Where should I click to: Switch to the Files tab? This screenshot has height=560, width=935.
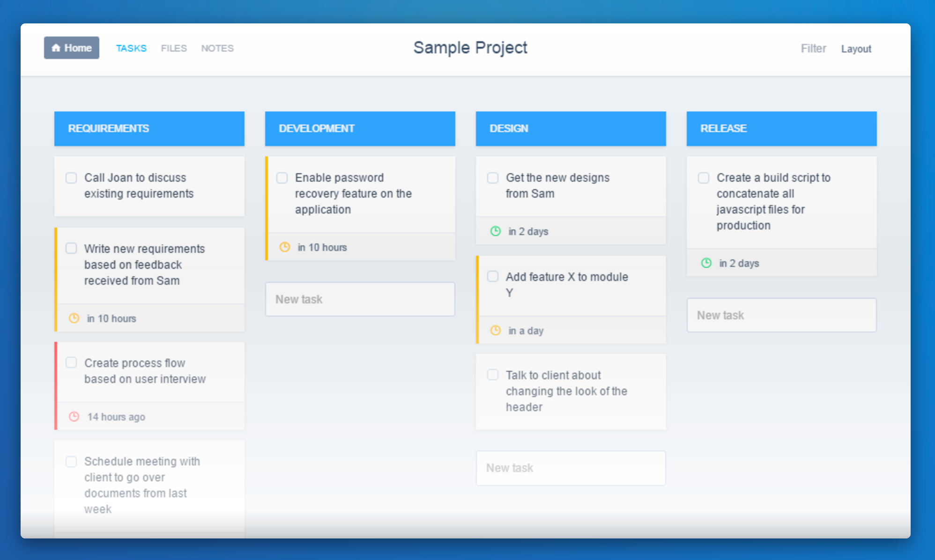pyautogui.click(x=174, y=48)
